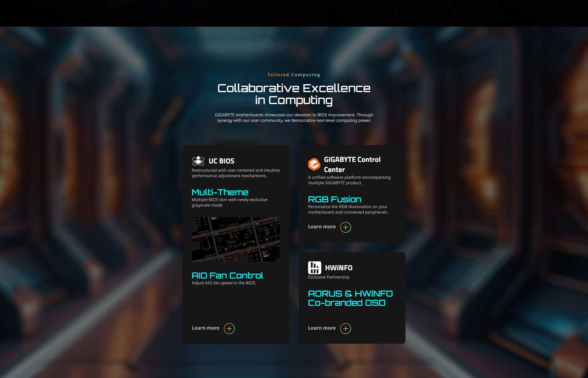Image resolution: width=588 pixels, height=378 pixels.
Task: Select the AIO Fan Control heading
Action: click(x=227, y=275)
